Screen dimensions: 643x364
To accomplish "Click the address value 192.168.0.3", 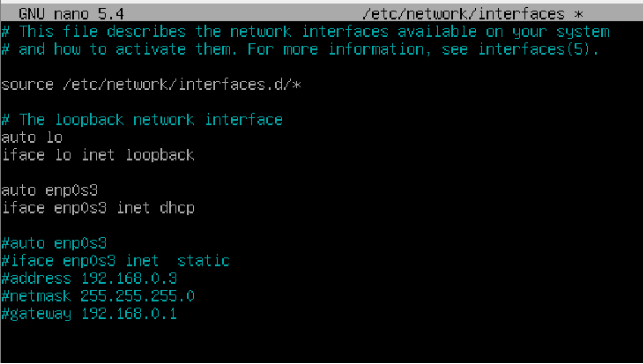I will click(129, 278).
